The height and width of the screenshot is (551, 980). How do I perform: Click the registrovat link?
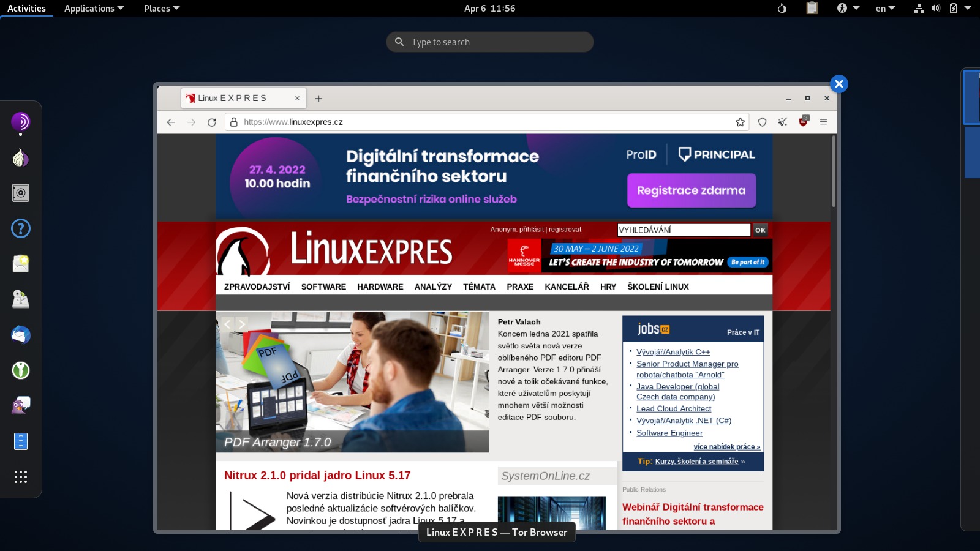click(x=565, y=230)
